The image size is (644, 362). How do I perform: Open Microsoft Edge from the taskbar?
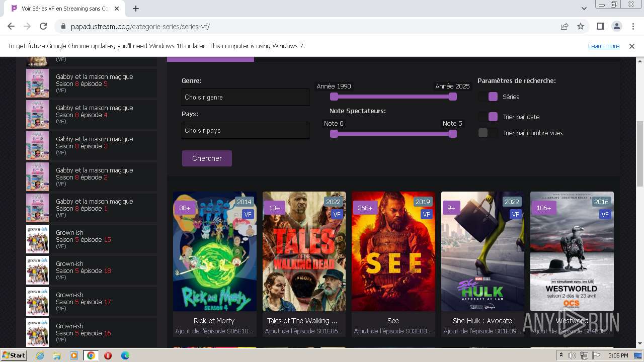(x=125, y=355)
